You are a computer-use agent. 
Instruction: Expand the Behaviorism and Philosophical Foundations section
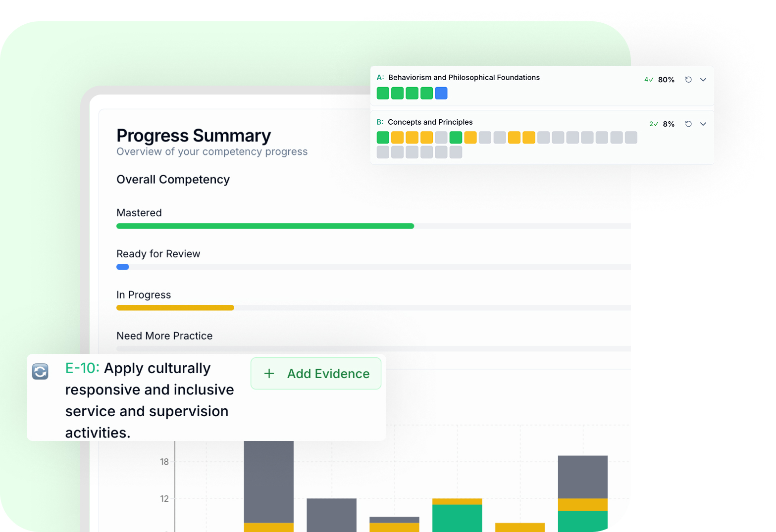click(703, 79)
